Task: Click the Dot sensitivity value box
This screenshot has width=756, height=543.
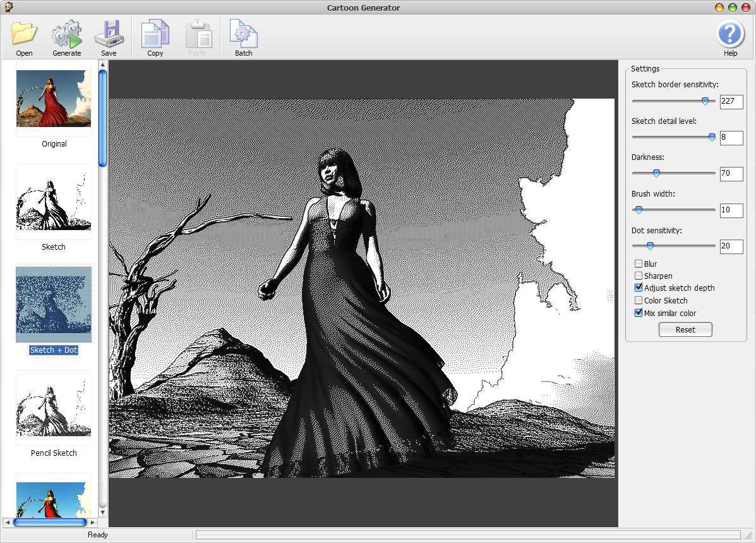Action: (731, 247)
